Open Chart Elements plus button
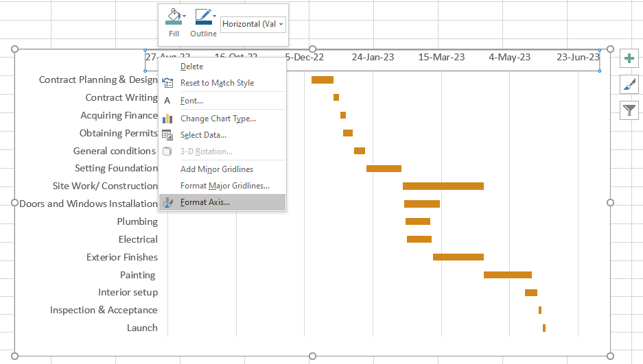Image resolution: width=643 pixels, height=364 pixels. coord(629,58)
